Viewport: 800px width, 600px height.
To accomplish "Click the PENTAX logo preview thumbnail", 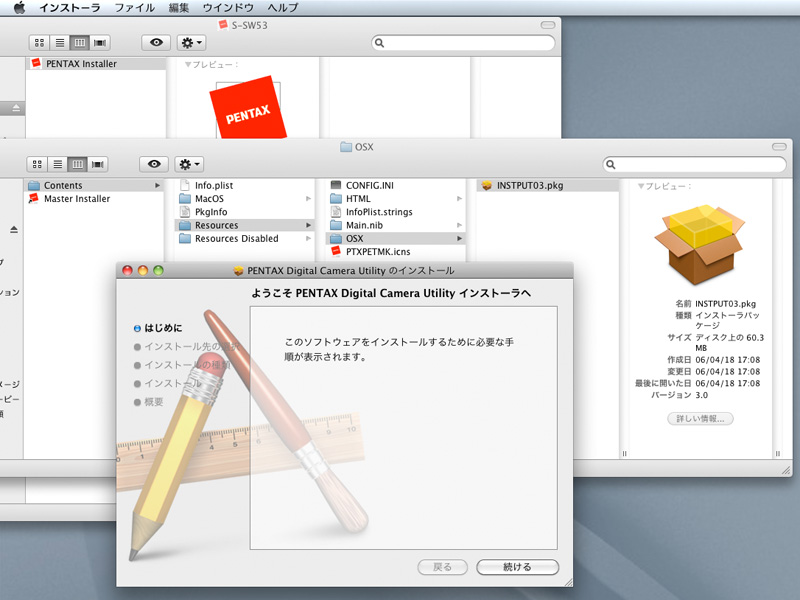I will click(x=248, y=107).
